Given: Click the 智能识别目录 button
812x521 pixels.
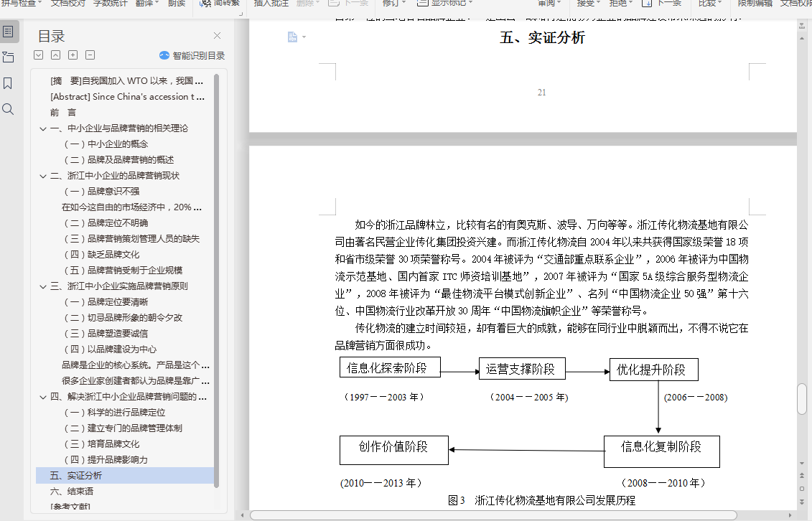Looking at the screenshot, I should pos(192,55).
